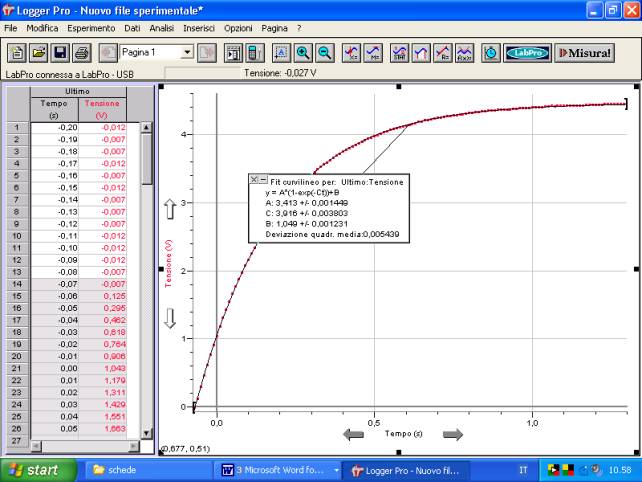This screenshot has height=482, width=642.
Task: Start data collection with Misura! button
Action: coord(585,53)
